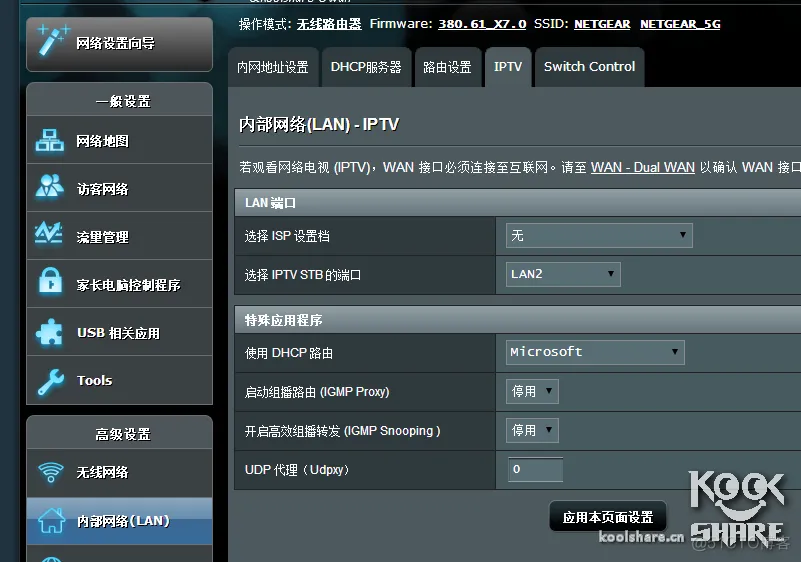The width and height of the screenshot is (801, 562).
Task: Open the Switch Control tab
Action: click(589, 67)
